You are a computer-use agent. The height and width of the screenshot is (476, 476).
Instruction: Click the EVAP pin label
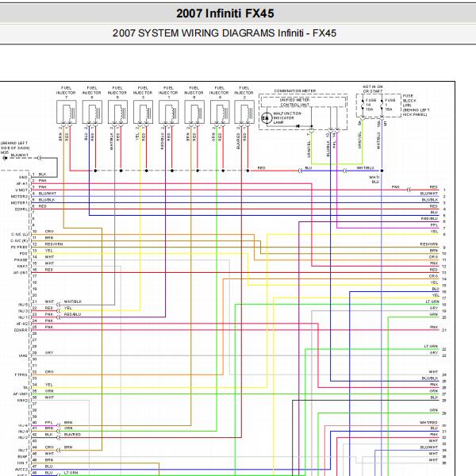[x=23, y=456]
